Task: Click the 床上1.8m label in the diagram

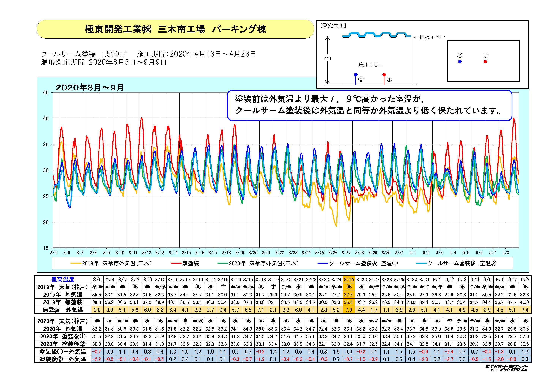Action: point(371,65)
